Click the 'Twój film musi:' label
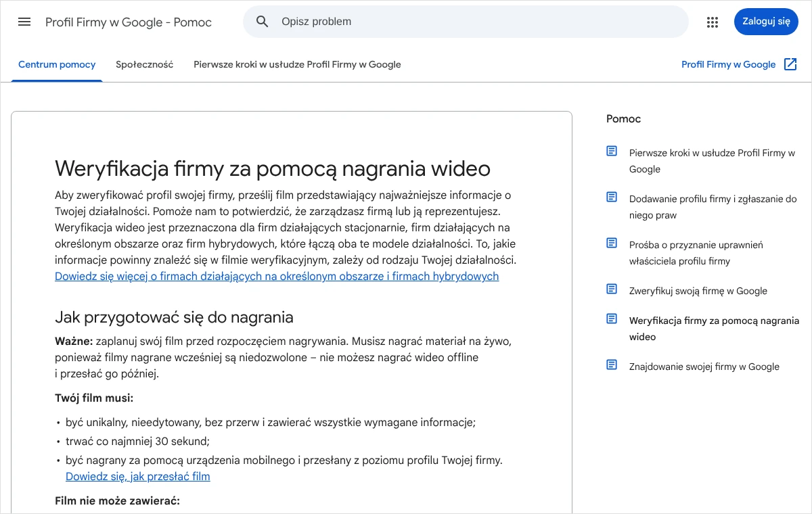This screenshot has height=514, width=812. click(94, 398)
